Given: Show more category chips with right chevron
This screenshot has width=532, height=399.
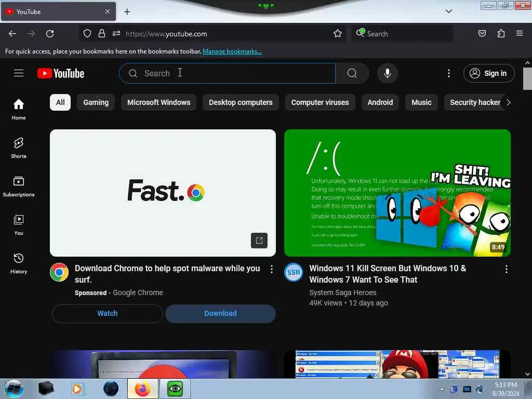Looking at the screenshot, I should click(x=508, y=102).
